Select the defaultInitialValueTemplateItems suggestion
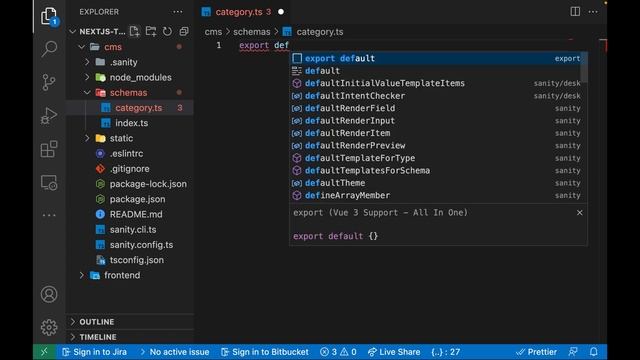Image resolution: width=640 pixels, height=360 pixels. (436, 83)
